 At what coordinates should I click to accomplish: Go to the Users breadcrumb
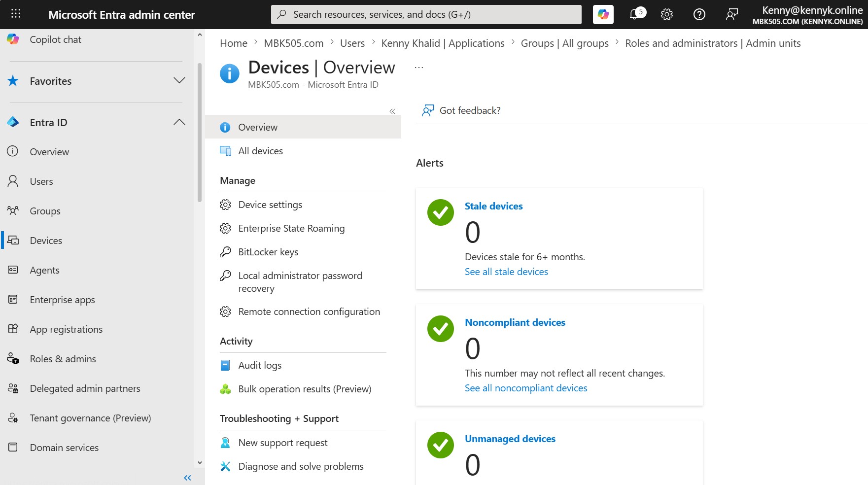click(352, 43)
